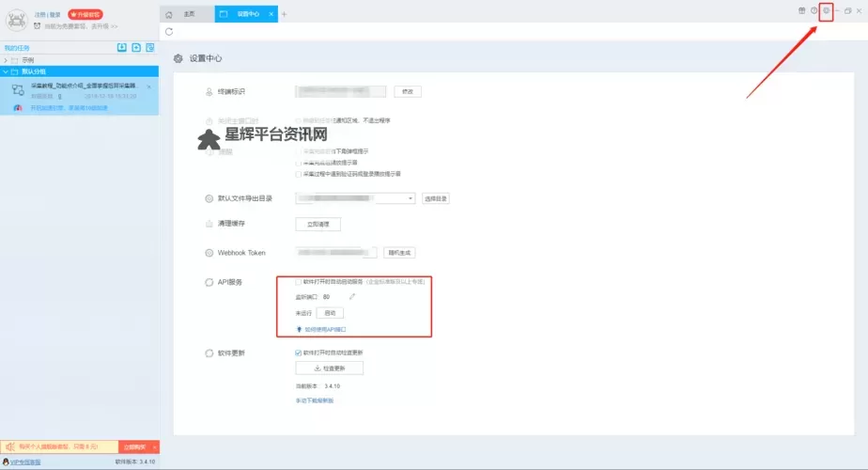
Task: Open the 手动下载最新版 link
Action: 315,400
